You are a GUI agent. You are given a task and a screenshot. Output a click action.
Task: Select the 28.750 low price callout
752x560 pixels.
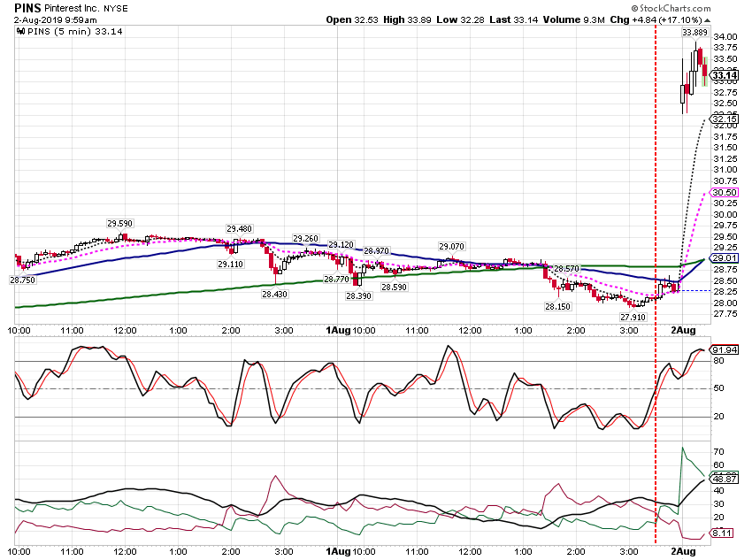point(22,280)
